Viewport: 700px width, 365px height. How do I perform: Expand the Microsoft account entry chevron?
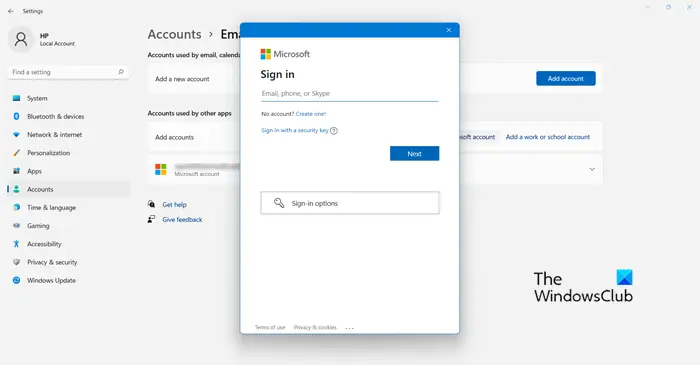(592, 170)
